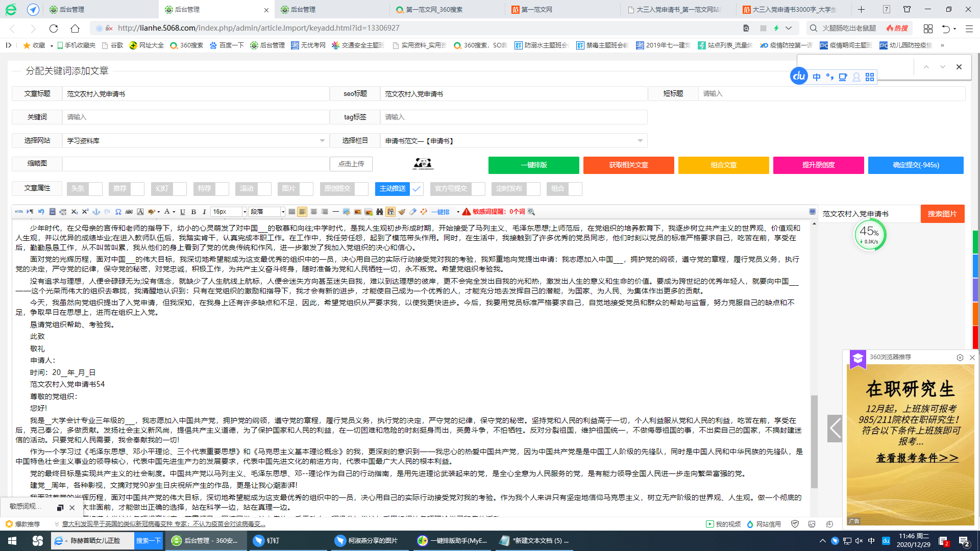Open the font color picker arrow
The height and width of the screenshot is (551, 980).
point(174,211)
